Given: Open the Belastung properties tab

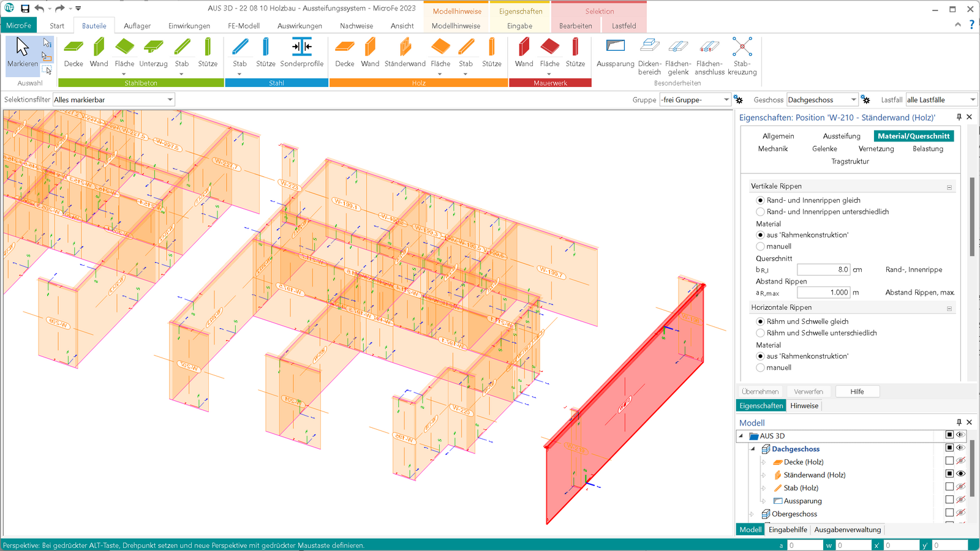Looking at the screenshot, I should [x=928, y=149].
